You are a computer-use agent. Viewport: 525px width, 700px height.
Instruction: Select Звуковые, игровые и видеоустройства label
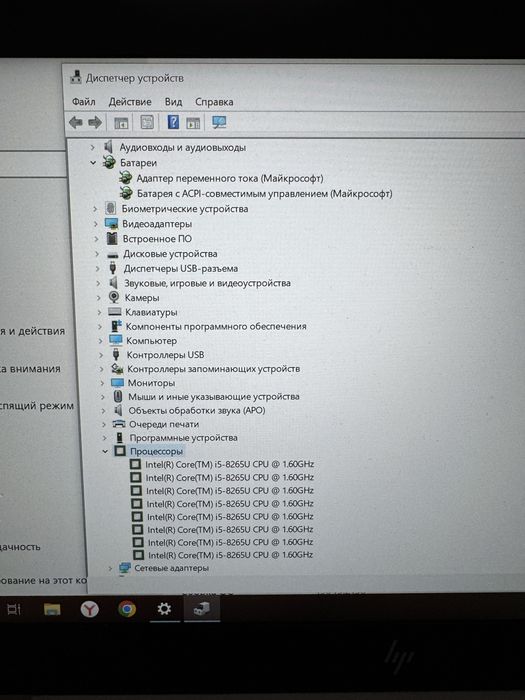[x=207, y=283]
